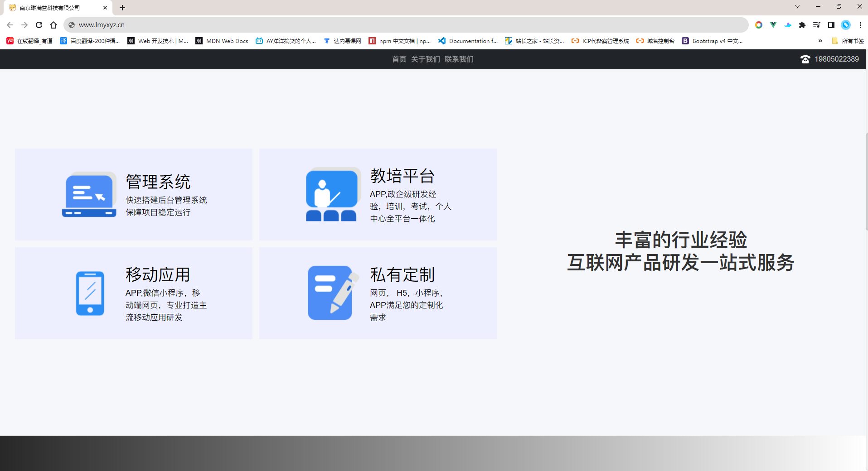The width and height of the screenshot is (868, 471).
Task: Reload the current page
Action: tap(39, 25)
